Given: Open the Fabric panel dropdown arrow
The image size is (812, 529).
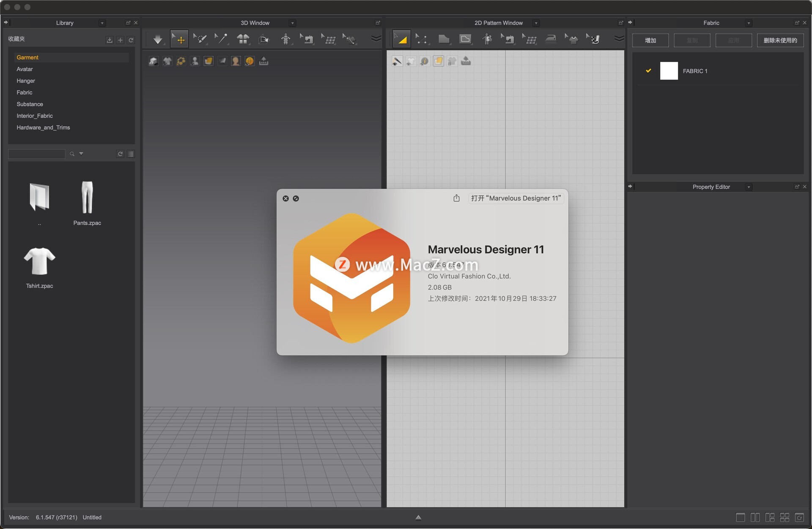Looking at the screenshot, I should 749,23.
